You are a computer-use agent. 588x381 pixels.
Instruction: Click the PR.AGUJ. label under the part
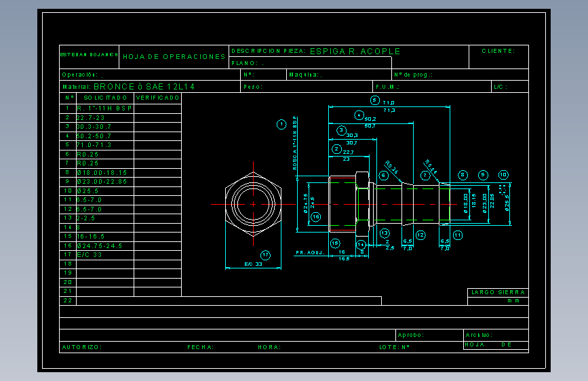point(310,253)
